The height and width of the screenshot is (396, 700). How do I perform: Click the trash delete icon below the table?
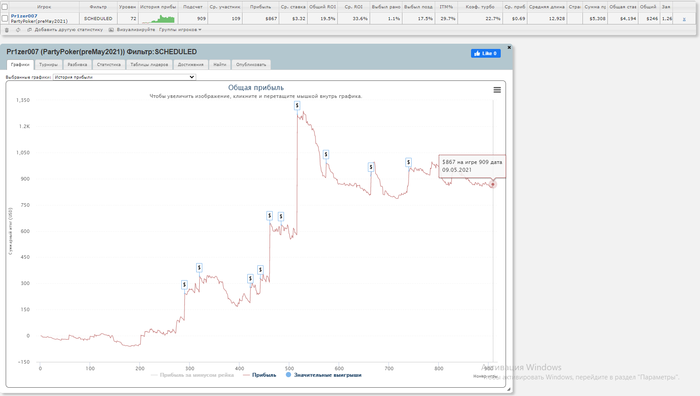(6, 30)
